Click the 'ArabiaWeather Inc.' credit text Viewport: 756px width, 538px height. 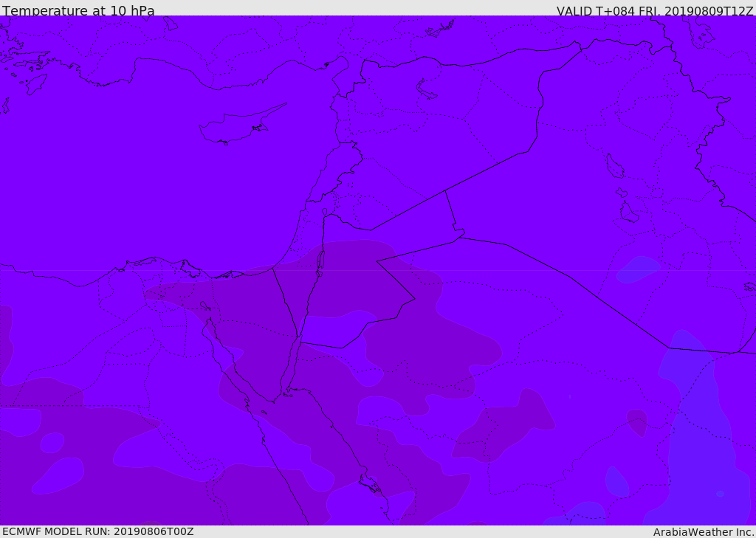point(704,532)
